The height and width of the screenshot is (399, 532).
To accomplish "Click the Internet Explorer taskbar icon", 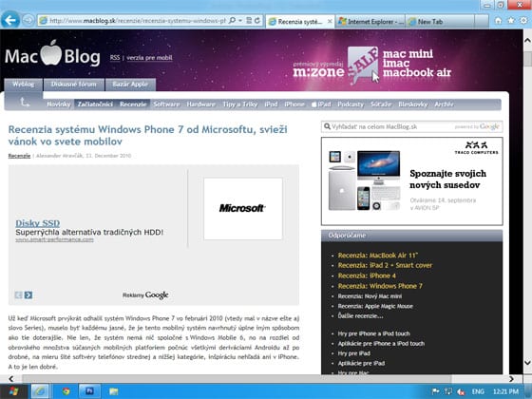I will click(40, 391).
